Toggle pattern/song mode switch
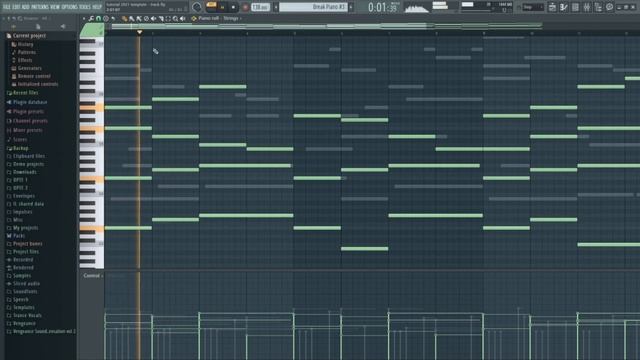The image size is (640, 360). click(211, 5)
